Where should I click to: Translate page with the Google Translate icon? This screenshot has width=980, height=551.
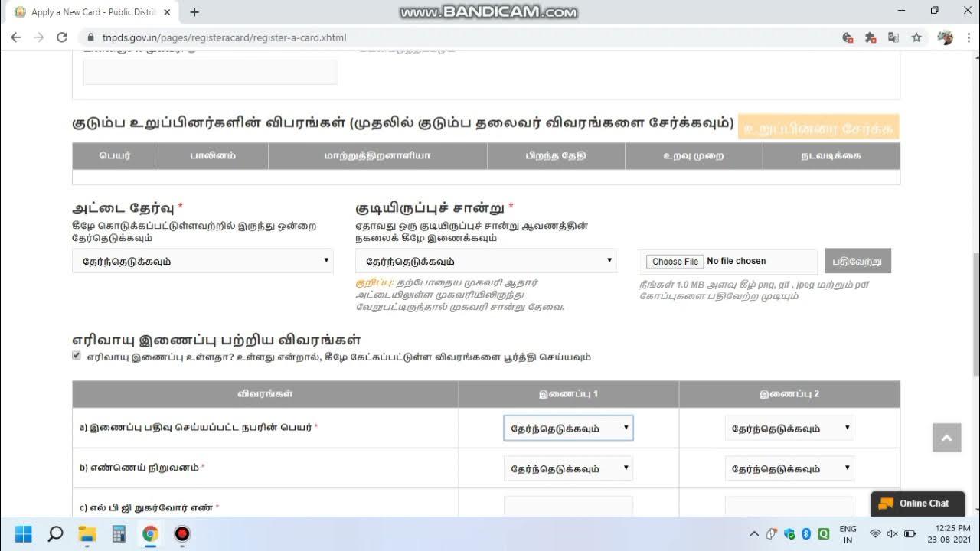pos(893,37)
